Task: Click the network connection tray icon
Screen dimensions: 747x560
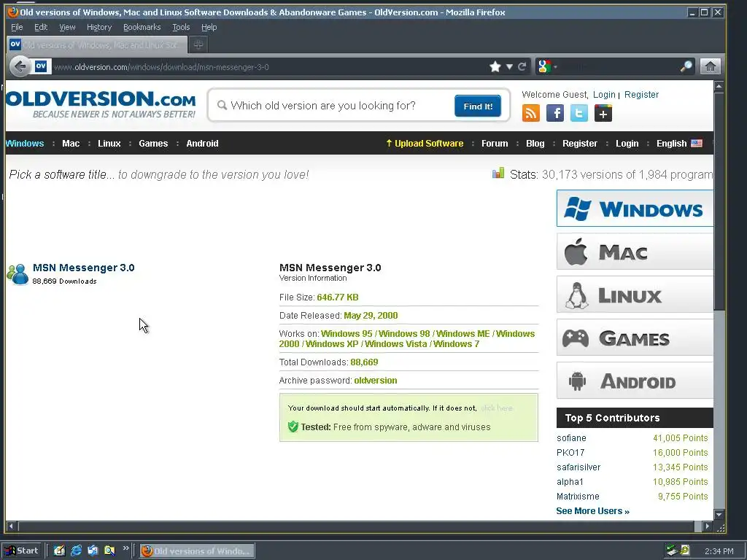Action: click(672, 551)
